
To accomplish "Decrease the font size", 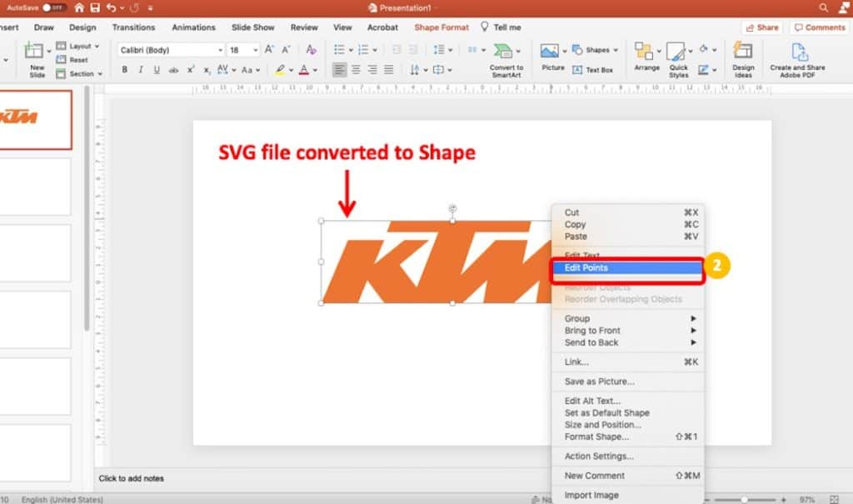I will click(x=287, y=50).
